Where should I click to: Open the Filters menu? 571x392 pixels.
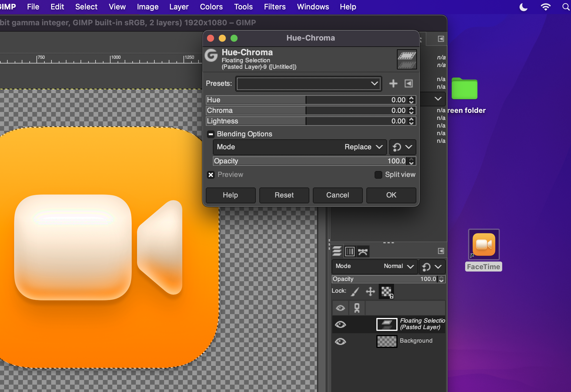pos(274,7)
